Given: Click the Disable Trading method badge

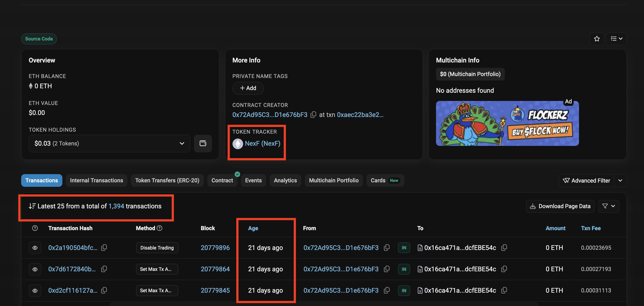Looking at the screenshot, I should coord(157,248).
